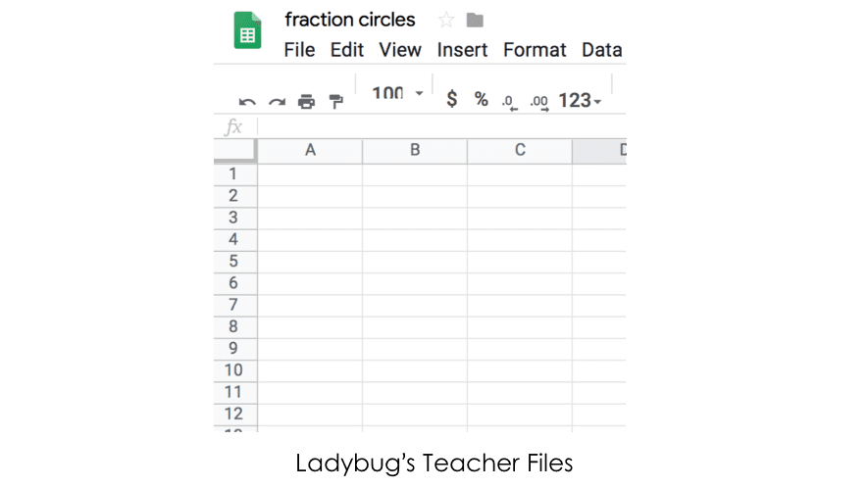868x489 pixels.
Task: Open the Google Sheets home icon
Action: tap(247, 30)
